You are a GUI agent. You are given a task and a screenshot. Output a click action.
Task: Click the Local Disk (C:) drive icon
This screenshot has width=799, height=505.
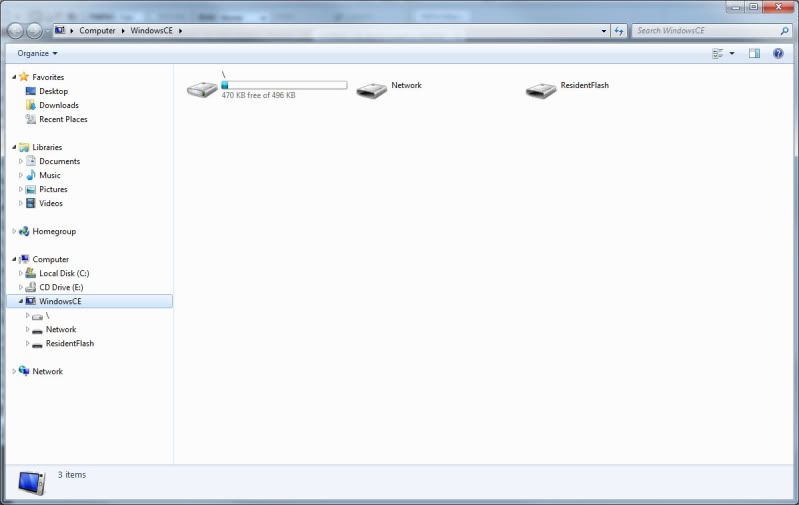31,273
